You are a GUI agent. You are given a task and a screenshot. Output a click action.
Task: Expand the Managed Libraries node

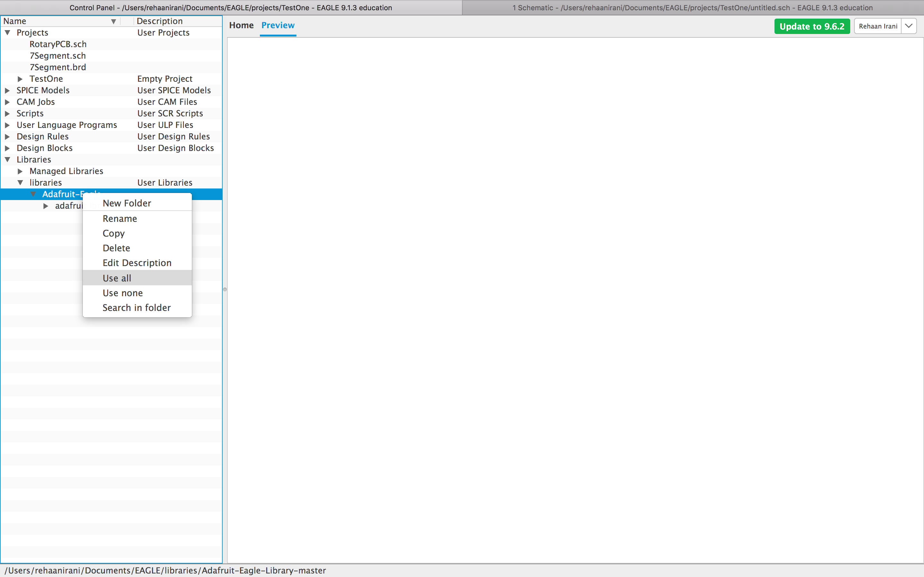tap(20, 171)
